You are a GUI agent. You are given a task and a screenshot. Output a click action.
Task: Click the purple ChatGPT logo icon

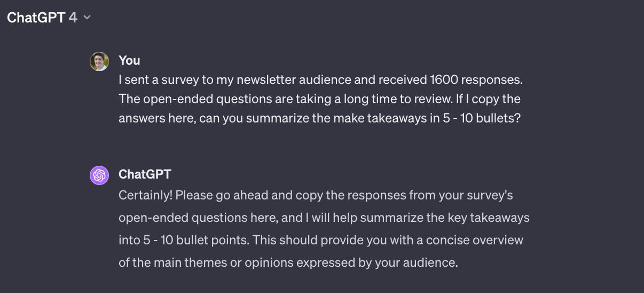point(99,175)
